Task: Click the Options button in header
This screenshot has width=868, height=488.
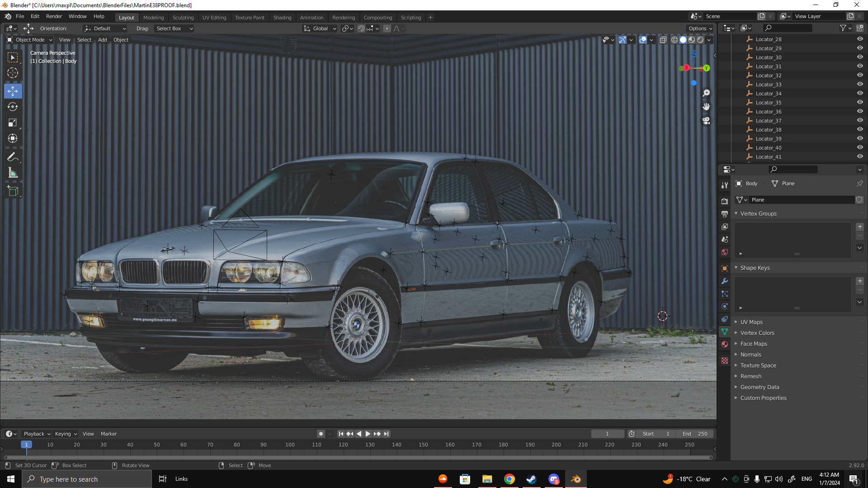Action: 700,28
